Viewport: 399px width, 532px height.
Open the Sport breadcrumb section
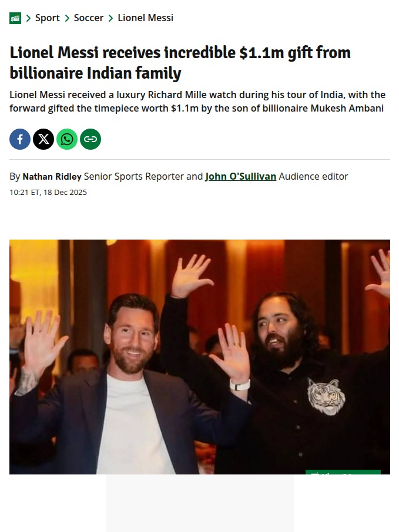coord(47,18)
